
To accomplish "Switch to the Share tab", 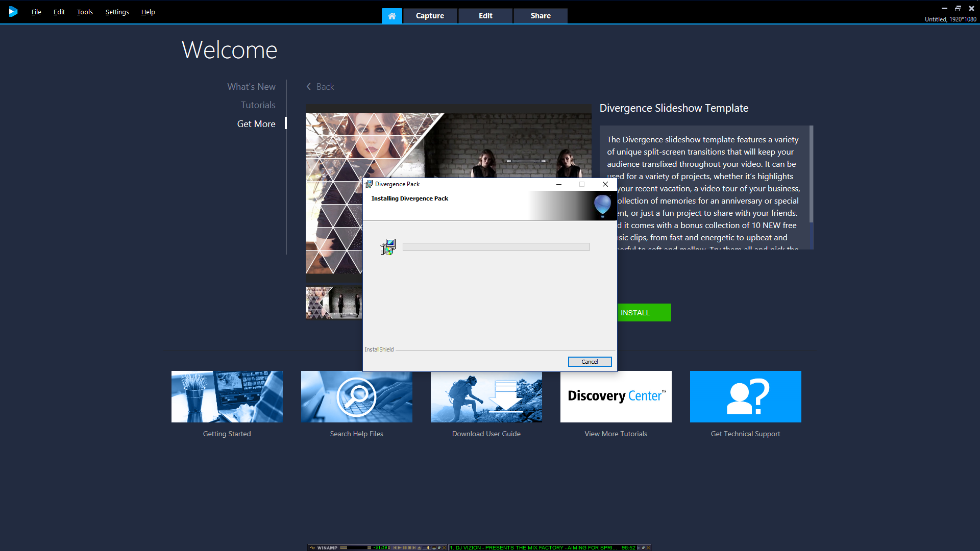I will pyautogui.click(x=541, y=16).
